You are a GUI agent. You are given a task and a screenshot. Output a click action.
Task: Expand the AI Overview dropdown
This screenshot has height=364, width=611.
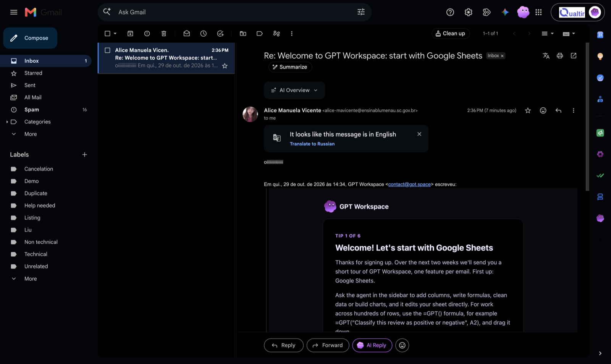click(x=294, y=90)
